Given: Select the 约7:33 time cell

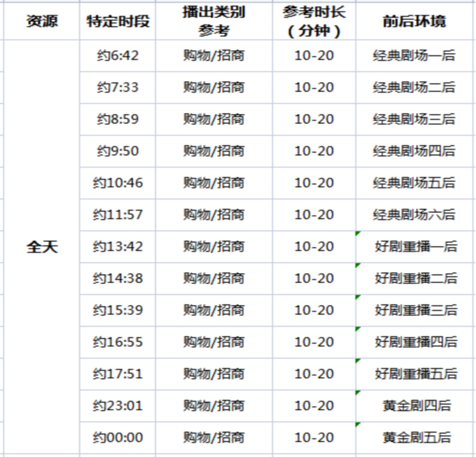Looking at the screenshot, I should click(118, 88).
